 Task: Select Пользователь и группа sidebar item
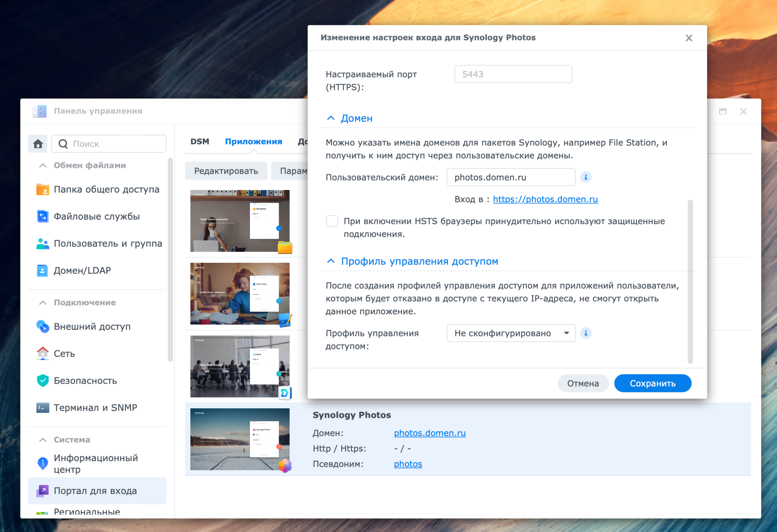tap(98, 243)
